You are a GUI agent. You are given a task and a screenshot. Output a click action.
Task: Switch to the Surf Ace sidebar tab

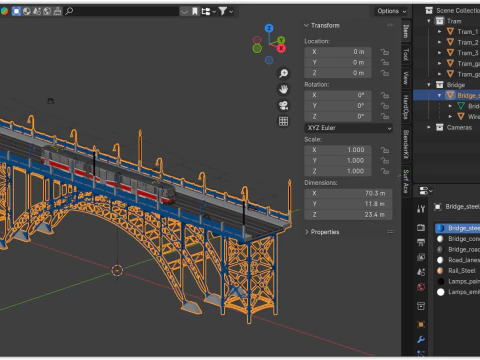pyautogui.click(x=406, y=181)
